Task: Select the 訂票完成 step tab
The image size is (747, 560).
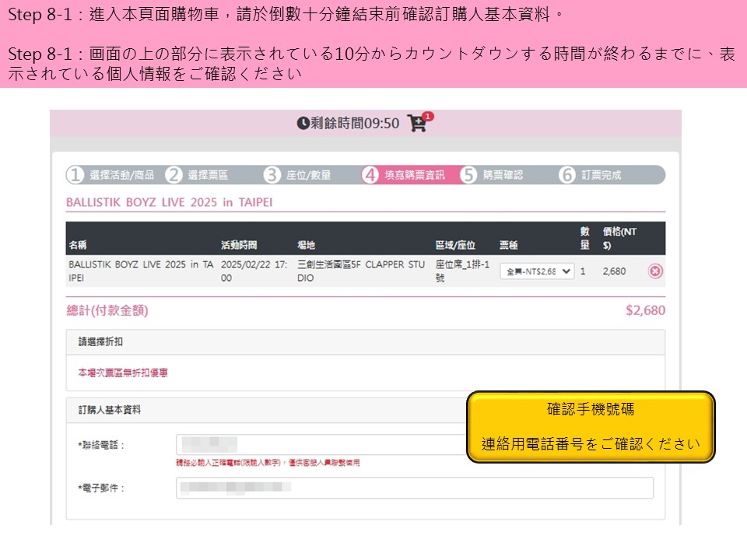Action: [601, 175]
